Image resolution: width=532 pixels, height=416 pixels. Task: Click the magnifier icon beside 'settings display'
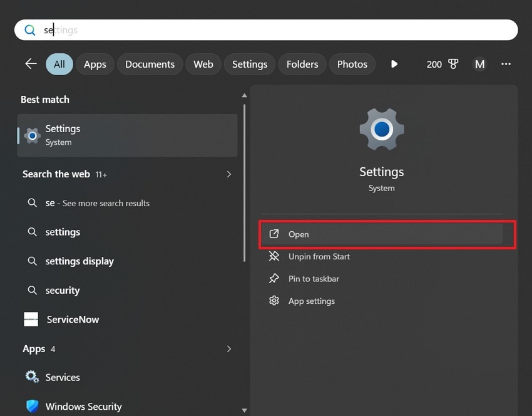[x=32, y=261]
